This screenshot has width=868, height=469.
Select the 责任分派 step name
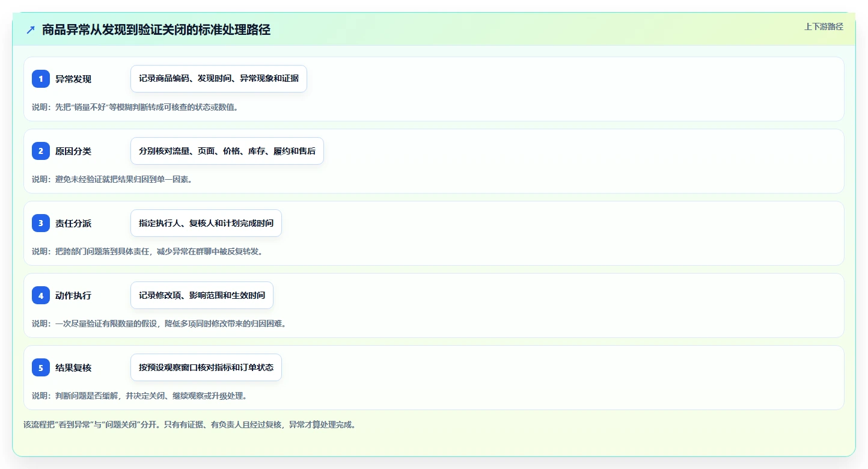[x=73, y=223]
